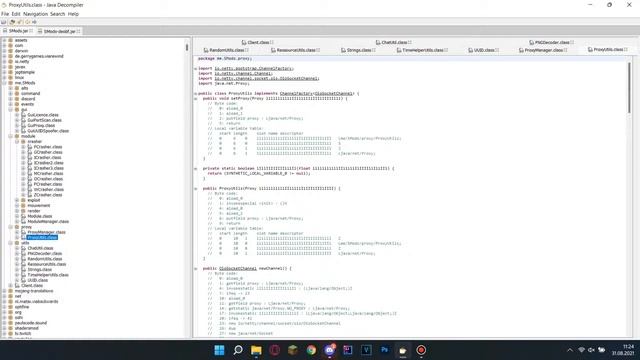Click the Backward navigation arrow icon
Image resolution: width=640 pixels, height=360 pixels.
27,22
